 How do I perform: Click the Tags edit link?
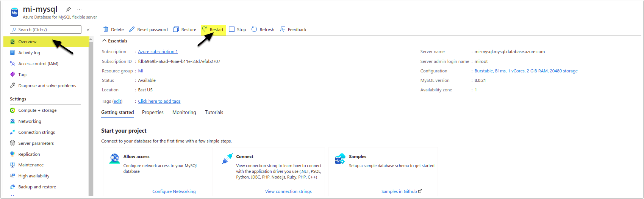117,101
